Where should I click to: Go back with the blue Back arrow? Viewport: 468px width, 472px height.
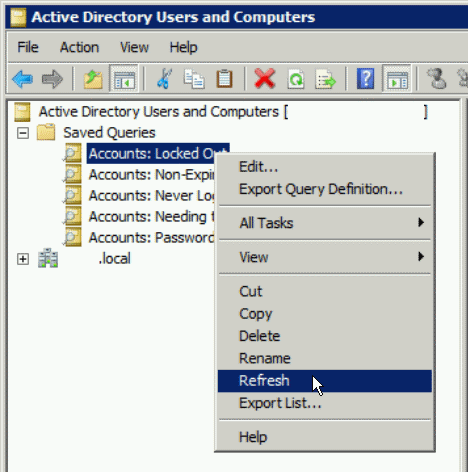pos(23,79)
